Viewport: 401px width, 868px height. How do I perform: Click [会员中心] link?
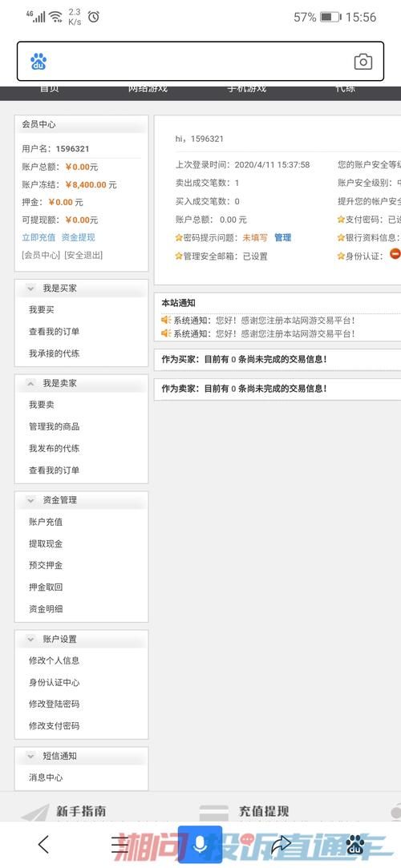point(40,255)
